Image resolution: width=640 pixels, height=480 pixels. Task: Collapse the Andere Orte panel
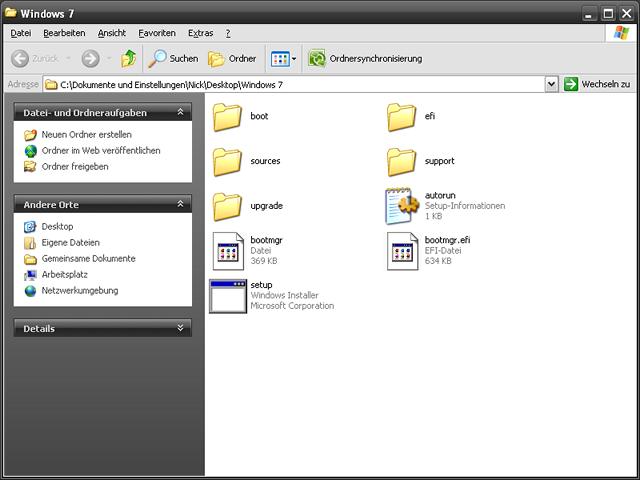click(x=180, y=204)
